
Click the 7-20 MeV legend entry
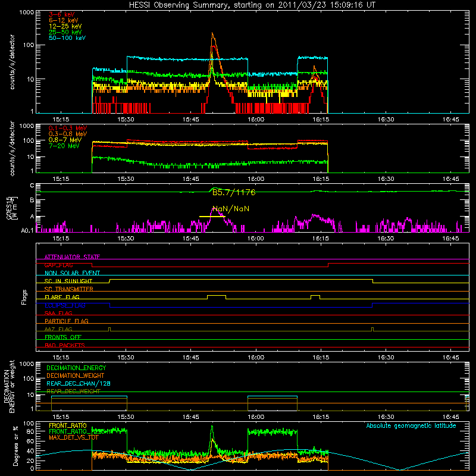pyautogui.click(x=64, y=146)
